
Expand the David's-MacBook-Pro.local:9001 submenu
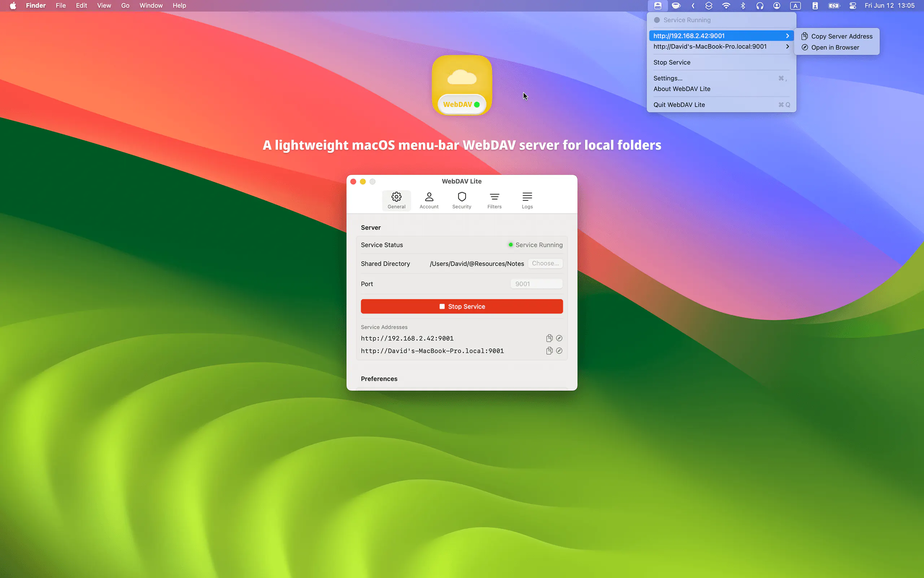[x=721, y=46]
